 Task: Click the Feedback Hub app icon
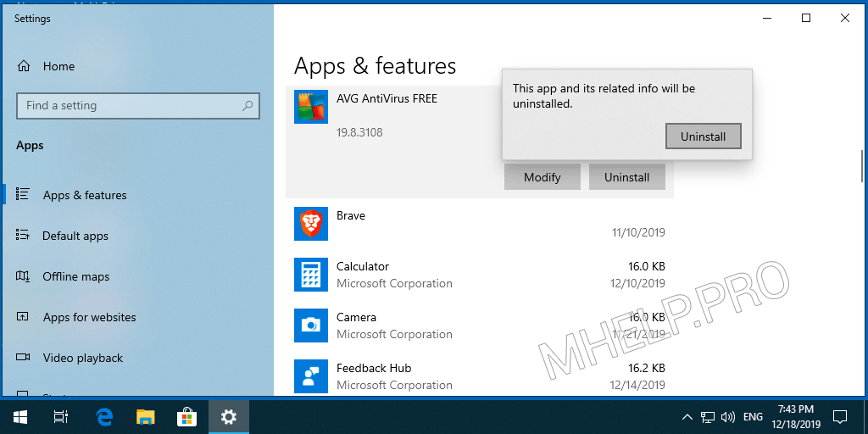tap(310, 376)
